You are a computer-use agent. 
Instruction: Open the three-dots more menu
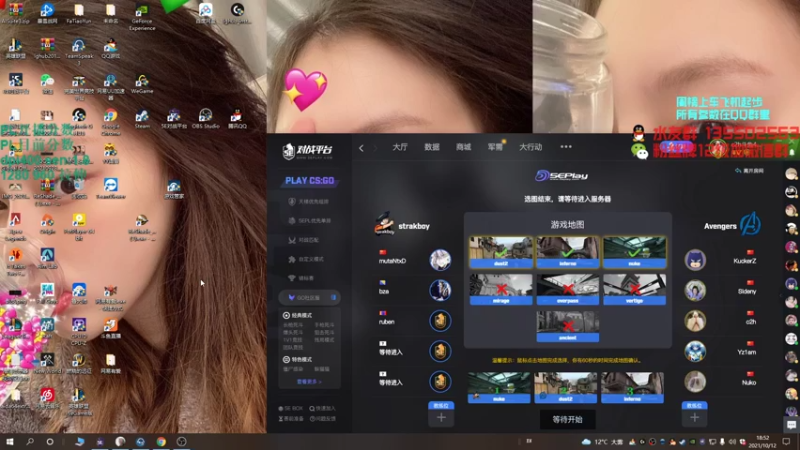[566, 147]
